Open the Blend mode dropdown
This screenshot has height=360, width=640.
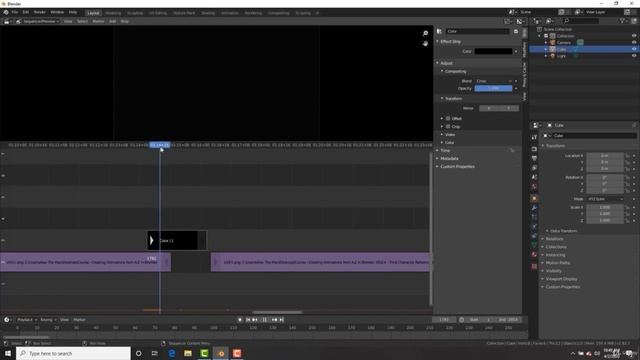coord(493,81)
